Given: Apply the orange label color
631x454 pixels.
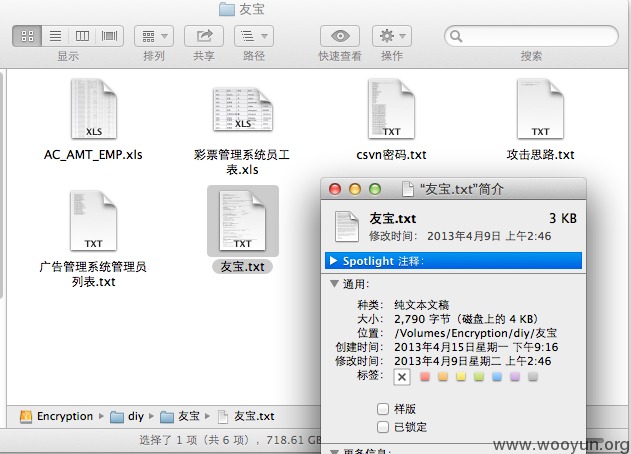Looking at the screenshot, I should 443,376.
